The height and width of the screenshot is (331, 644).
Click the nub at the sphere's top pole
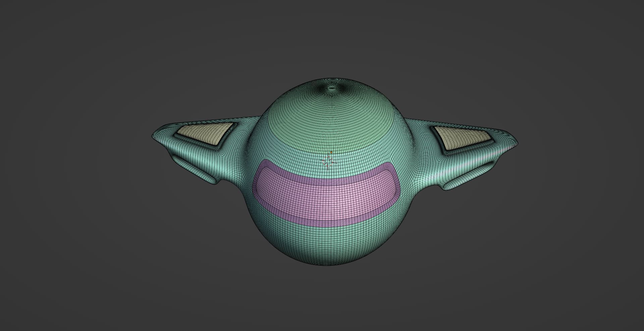(332, 88)
